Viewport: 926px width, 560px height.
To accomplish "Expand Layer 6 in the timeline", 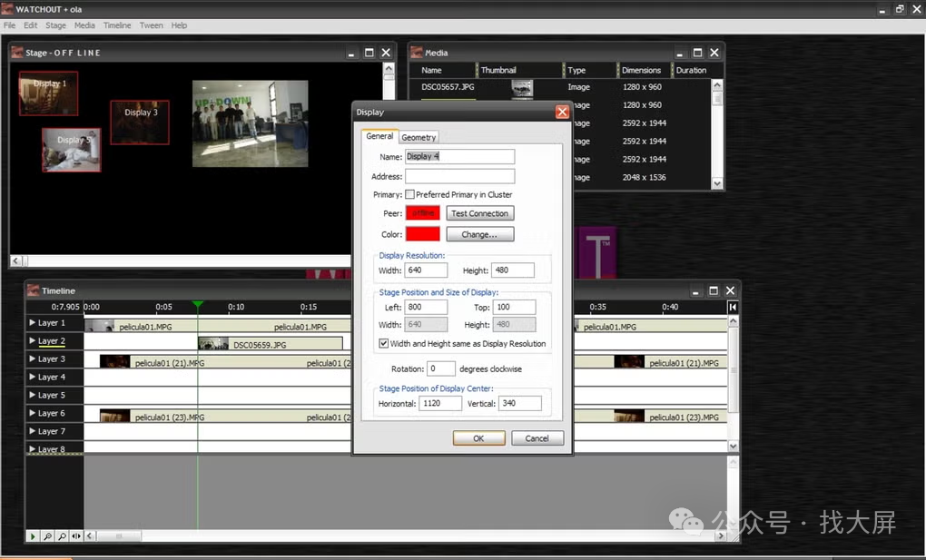I will [33, 414].
